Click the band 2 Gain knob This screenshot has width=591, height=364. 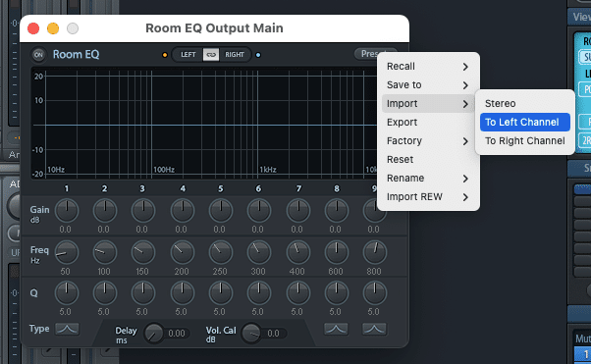105,211
